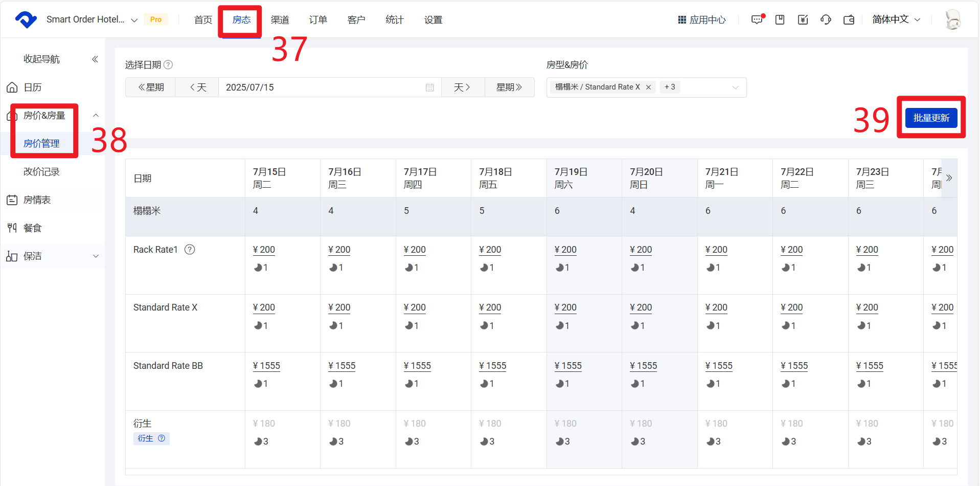Click the 批量更新 button
The width and height of the screenshot is (980, 486).
point(931,118)
